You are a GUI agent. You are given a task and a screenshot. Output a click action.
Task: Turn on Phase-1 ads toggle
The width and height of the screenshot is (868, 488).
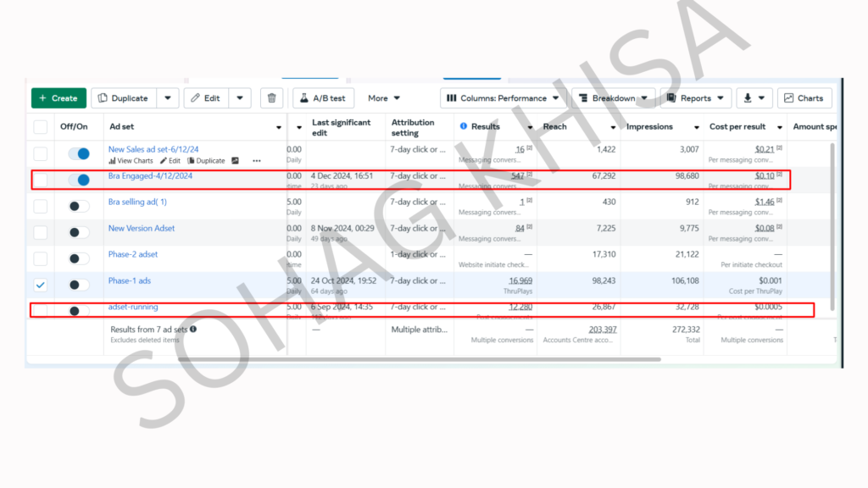(x=78, y=285)
